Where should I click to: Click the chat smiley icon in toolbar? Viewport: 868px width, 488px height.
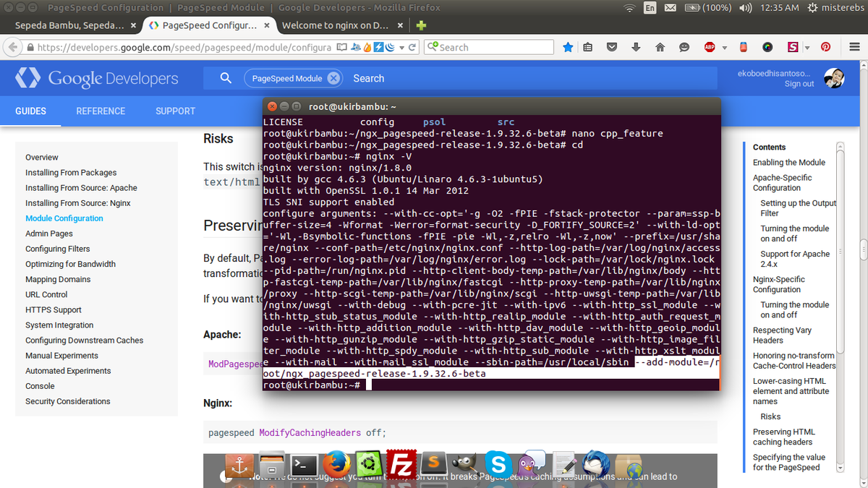click(684, 47)
